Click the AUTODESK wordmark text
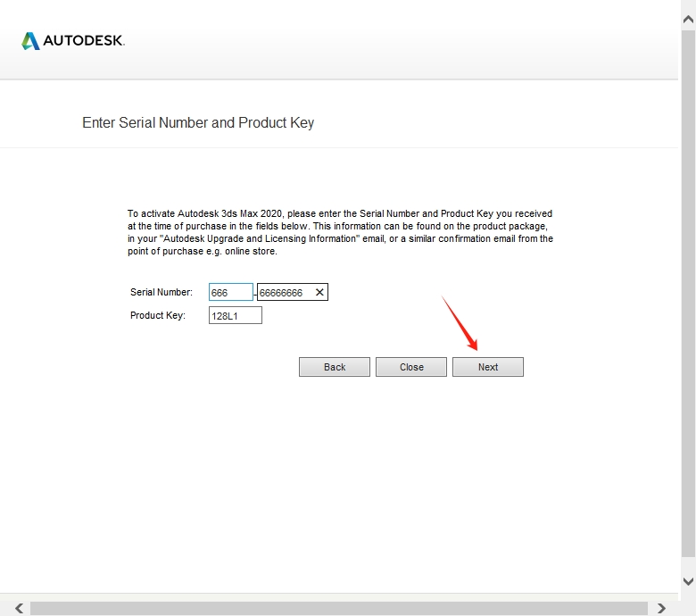The height and width of the screenshot is (616, 696). pos(84,41)
